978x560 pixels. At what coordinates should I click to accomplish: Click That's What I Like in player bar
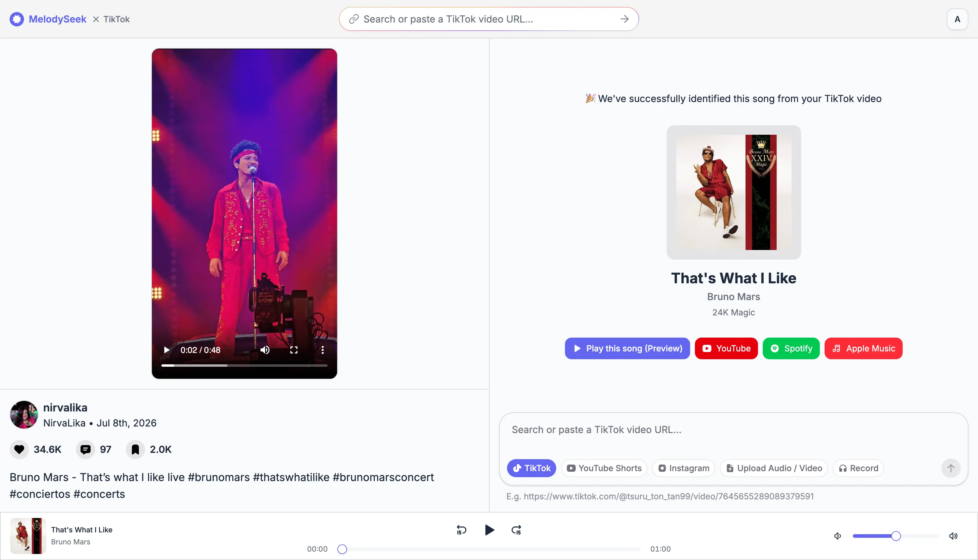82,530
